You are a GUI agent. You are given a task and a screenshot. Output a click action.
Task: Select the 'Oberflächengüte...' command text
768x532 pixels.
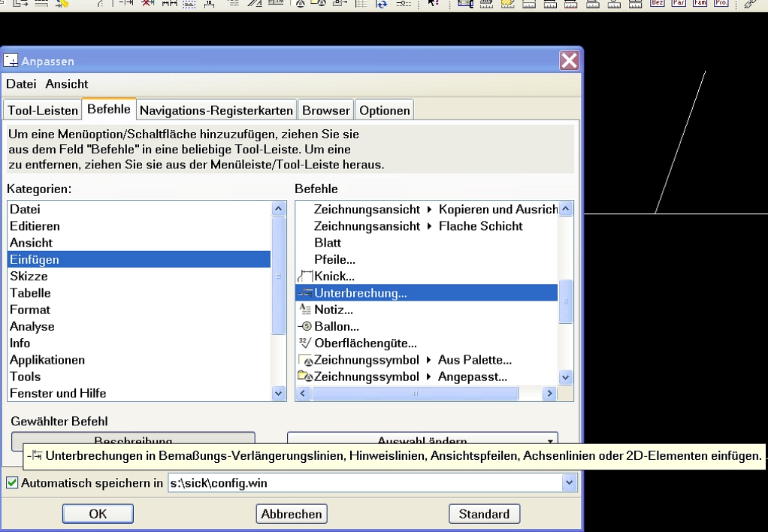click(365, 343)
